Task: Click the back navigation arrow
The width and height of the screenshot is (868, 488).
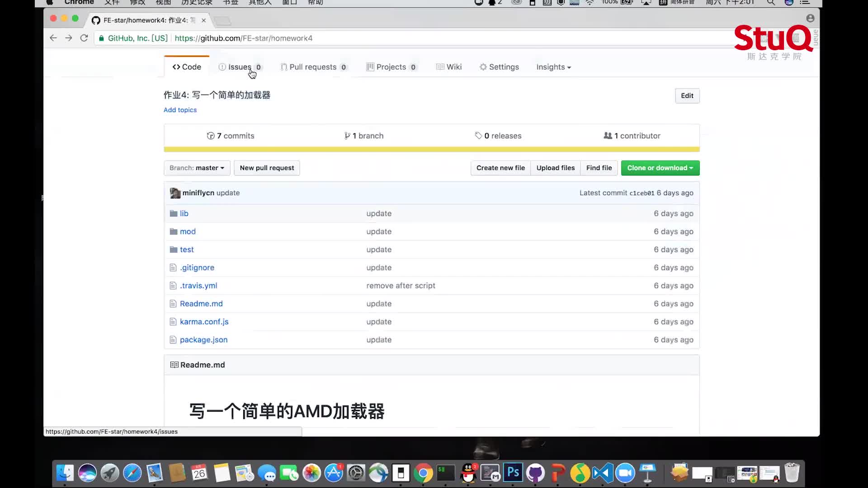Action: [x=53, y=38]
